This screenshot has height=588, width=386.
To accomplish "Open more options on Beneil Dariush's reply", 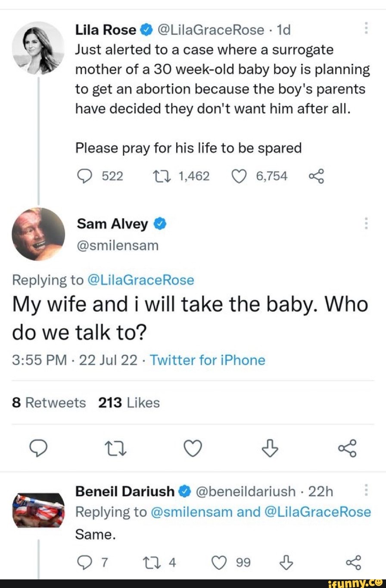I will tap(366, 490).
